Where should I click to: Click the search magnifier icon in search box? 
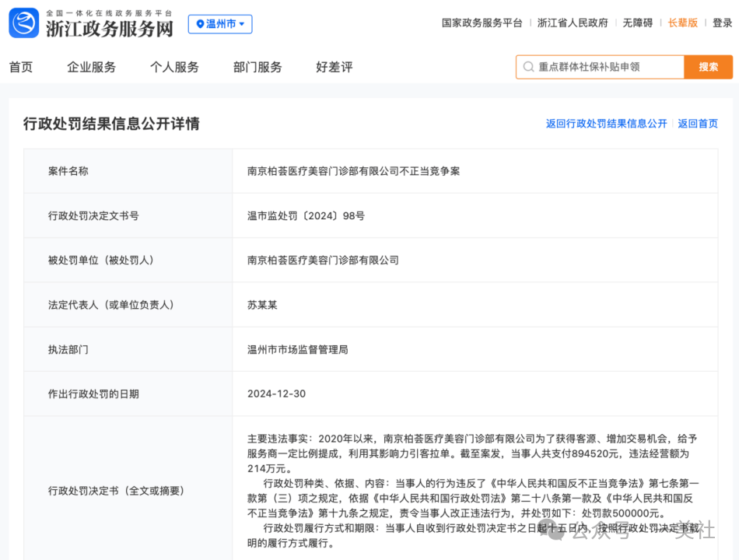528,67
